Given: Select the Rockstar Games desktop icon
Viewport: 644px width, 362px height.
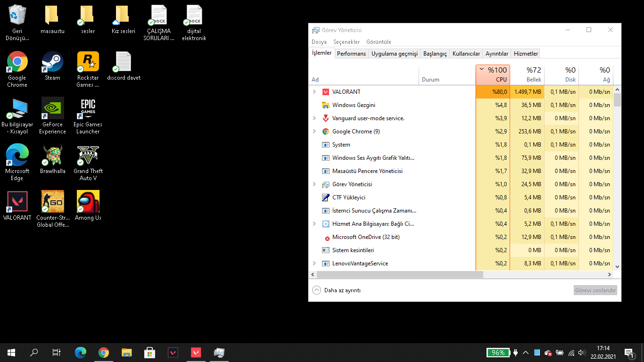Looking at the screenshot, I should pyautogui.click(x=88, y=69).
